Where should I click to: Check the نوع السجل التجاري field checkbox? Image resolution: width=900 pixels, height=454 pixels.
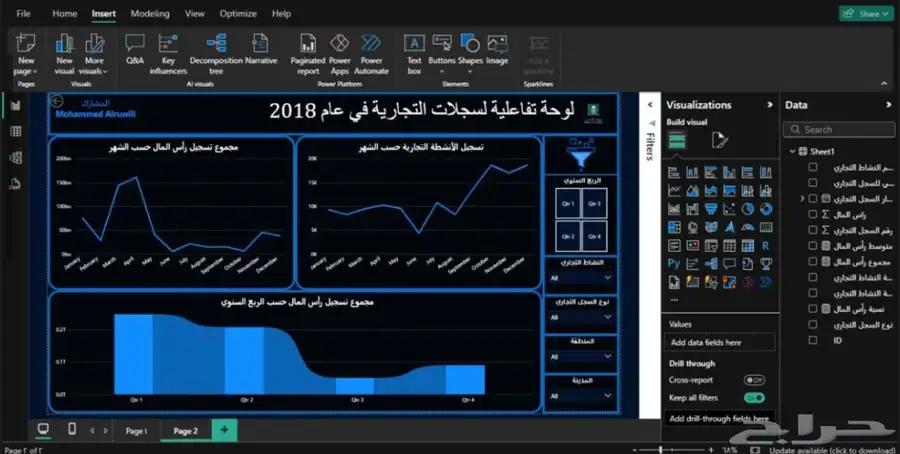[813, 324]
